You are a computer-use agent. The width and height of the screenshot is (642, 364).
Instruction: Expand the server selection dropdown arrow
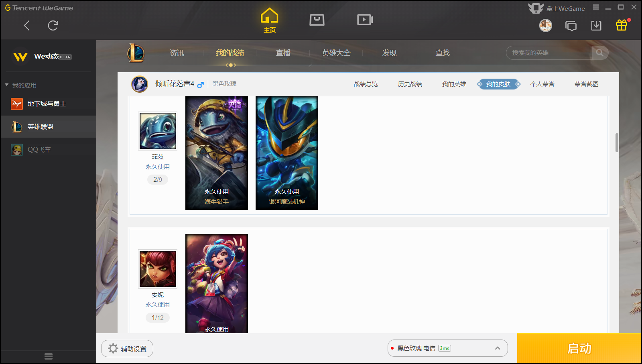(x=498, y=348)
